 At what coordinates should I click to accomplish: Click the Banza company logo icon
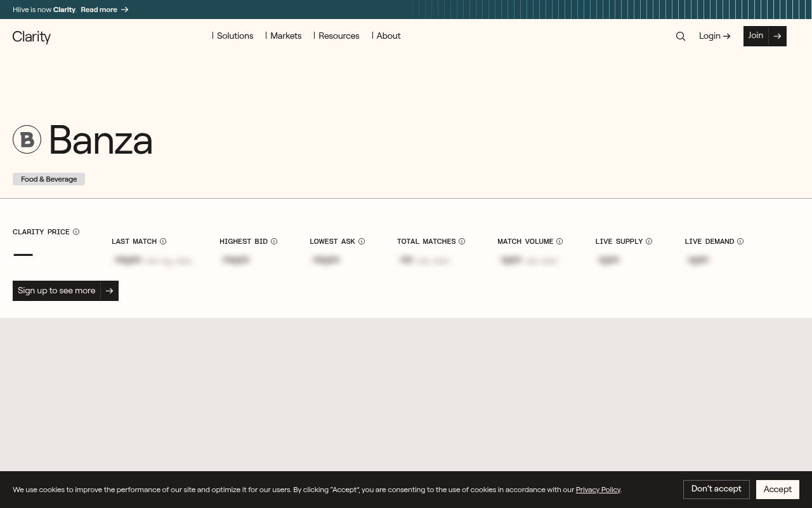click(x=27, y=140)
